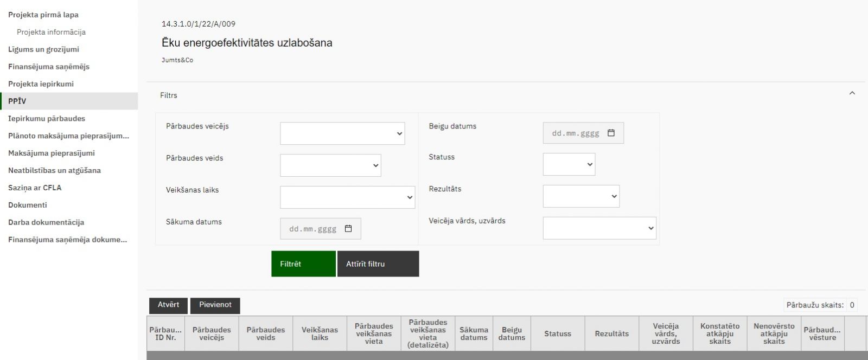Expand the Pārbaudes veids dropdown
The height and width of the screenshot is (360, 868).
coord(330,165)
